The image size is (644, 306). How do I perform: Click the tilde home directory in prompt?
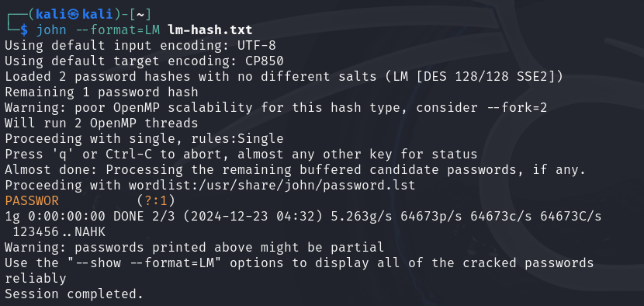pyautogui.click(x=140, y=15)
